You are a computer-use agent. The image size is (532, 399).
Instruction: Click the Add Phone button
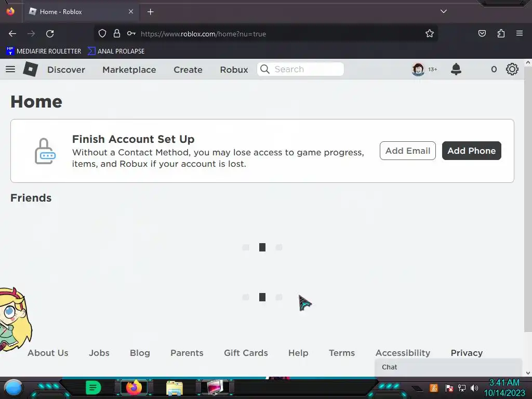[x=471, y=151]
